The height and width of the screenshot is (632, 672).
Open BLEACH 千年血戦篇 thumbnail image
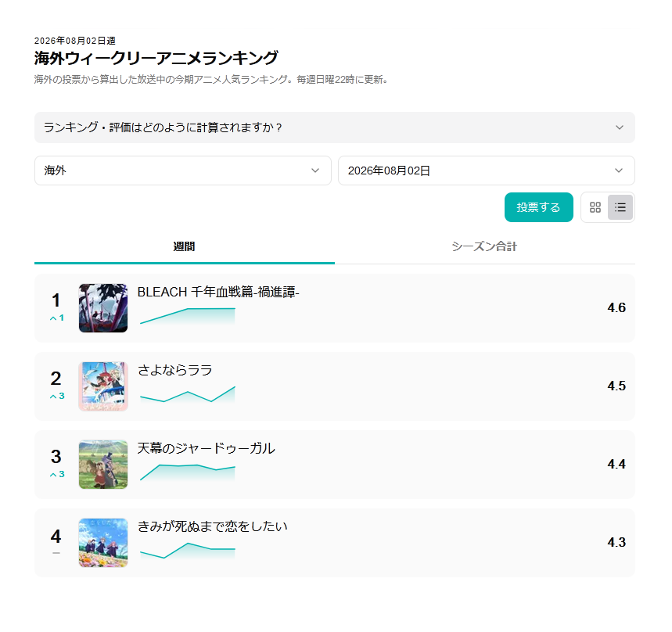[103, 308]
